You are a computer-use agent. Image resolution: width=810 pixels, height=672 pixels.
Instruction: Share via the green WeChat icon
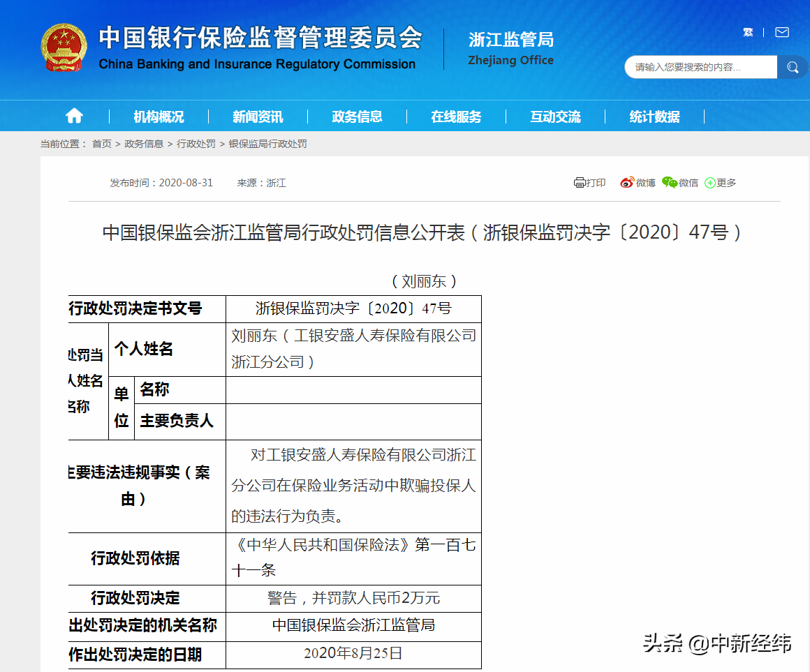point(670,183)
